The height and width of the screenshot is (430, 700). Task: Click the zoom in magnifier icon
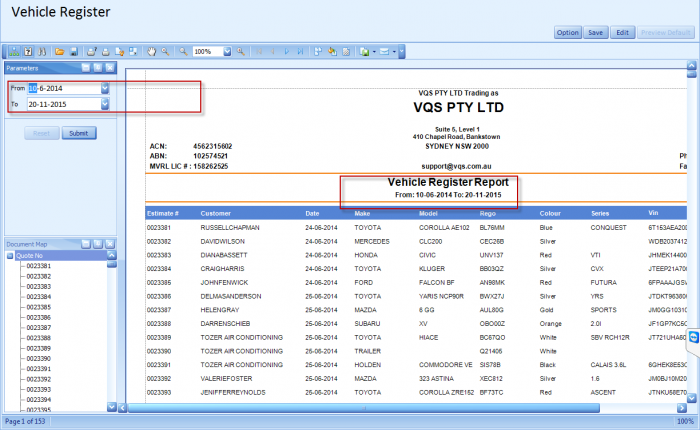click(x=241, y=52)
